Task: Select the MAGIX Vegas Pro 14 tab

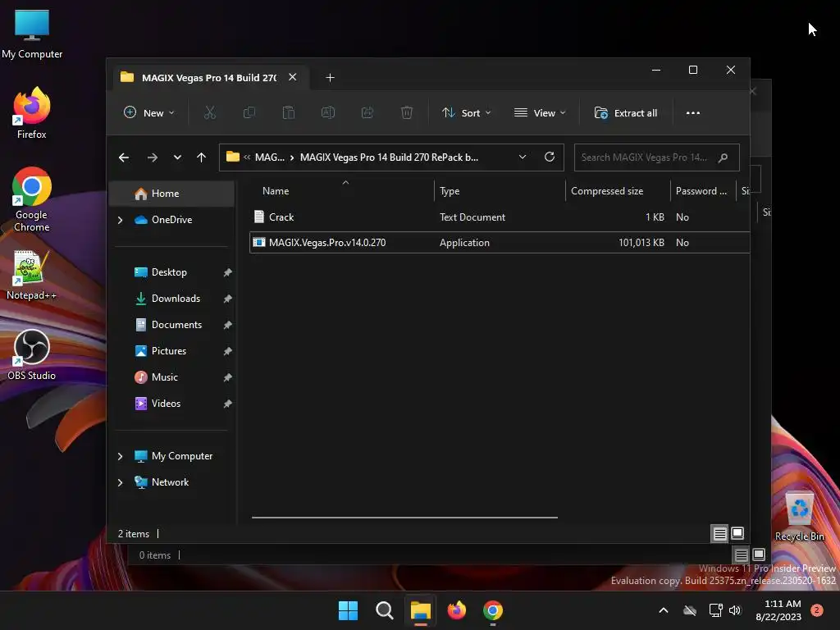Action: (x=209, y=78)
